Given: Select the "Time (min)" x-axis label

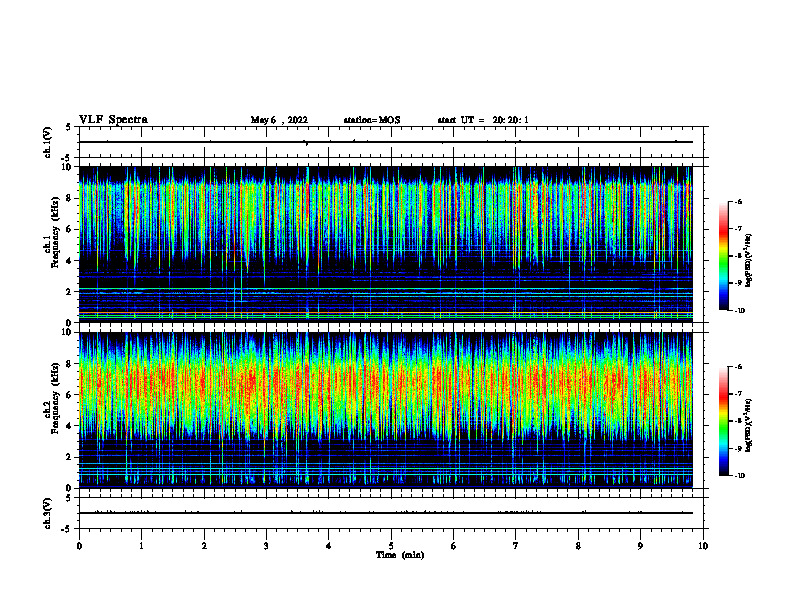Looking at the screenshot, I should (400, 555).
